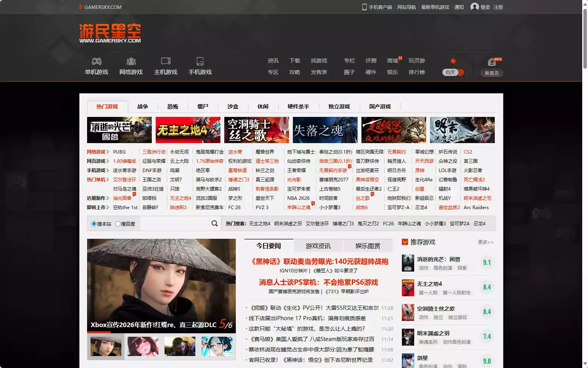
Task: Open the 无主之地4 banner image
Action: click(188, 130)
